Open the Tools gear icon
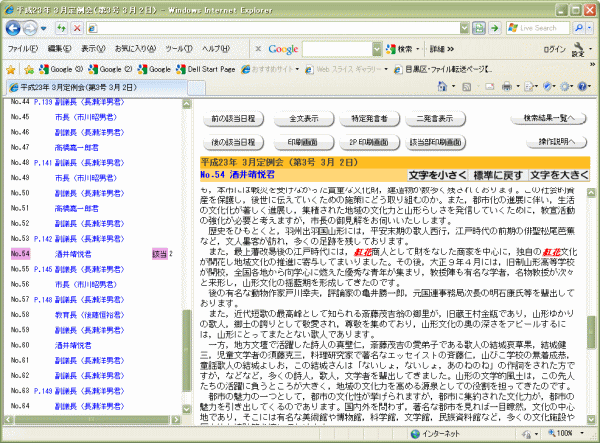Image resolution: width=600 pixels, height=443 pixels. pos(565,87)
